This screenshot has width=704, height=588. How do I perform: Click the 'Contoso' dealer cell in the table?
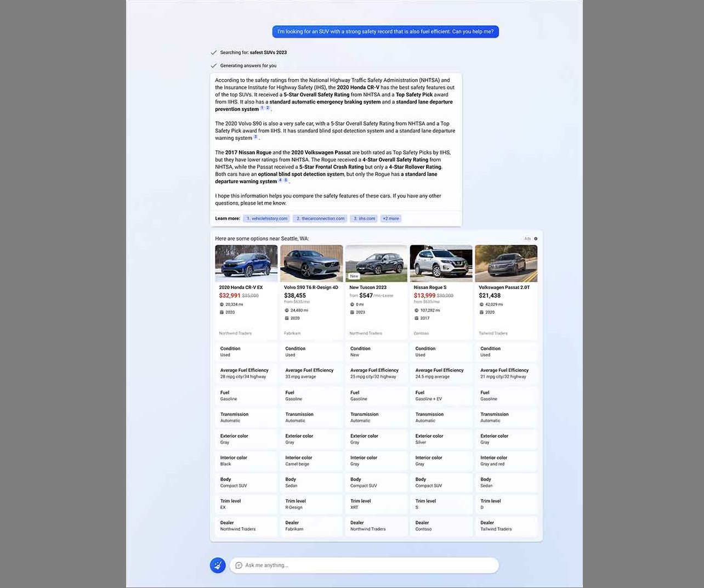point(441,526)
